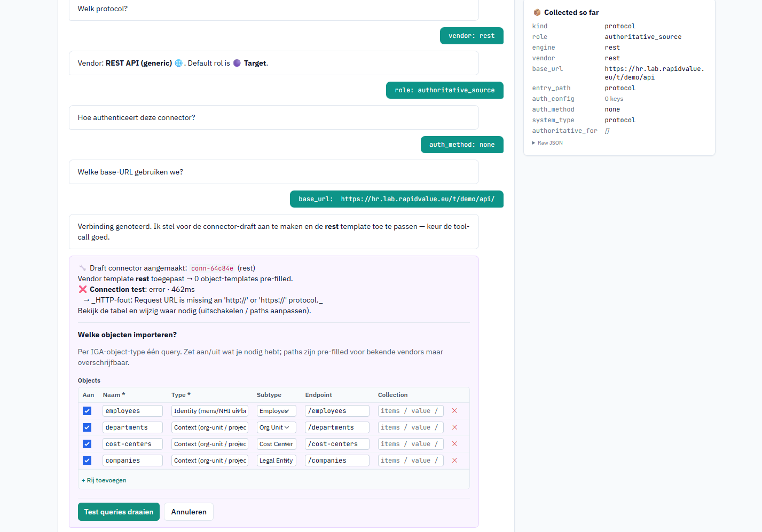Expand the Raw JSON disclosure triangle
This screenshot has width=762, height=532.
533,143
